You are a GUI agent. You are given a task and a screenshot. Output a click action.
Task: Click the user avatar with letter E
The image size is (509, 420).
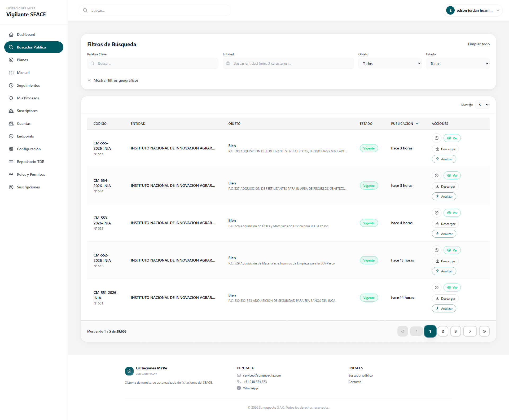tap(450, 10)
